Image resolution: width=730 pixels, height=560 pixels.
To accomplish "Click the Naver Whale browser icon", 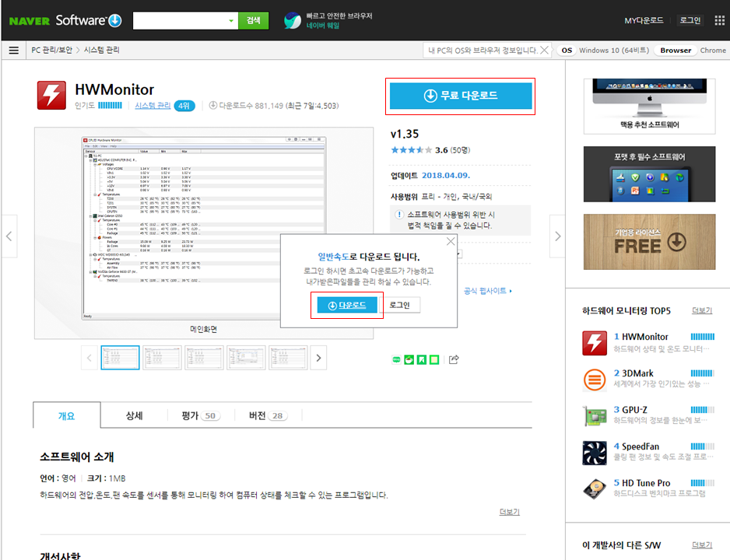I will (293, 20).
